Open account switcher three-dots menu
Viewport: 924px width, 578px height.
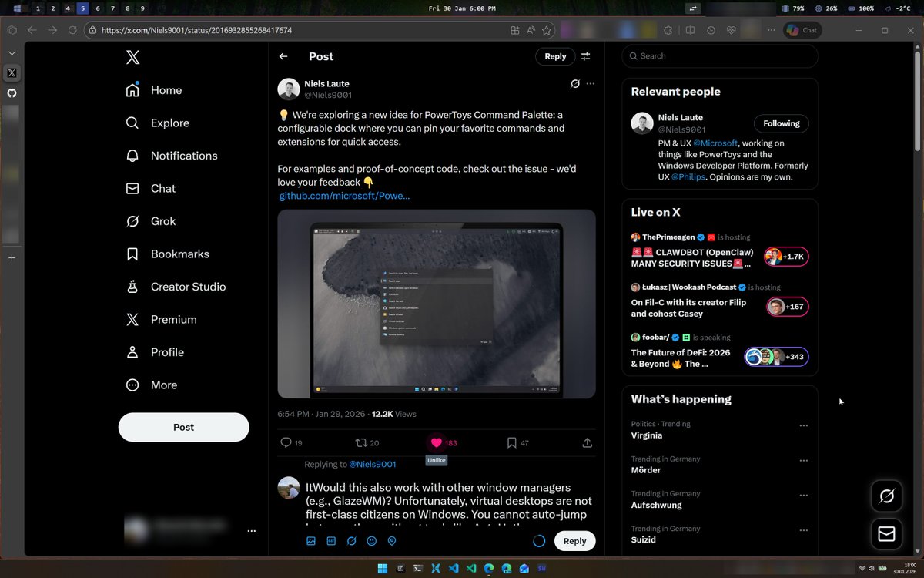pyautogui.click(x=251, y=531)
